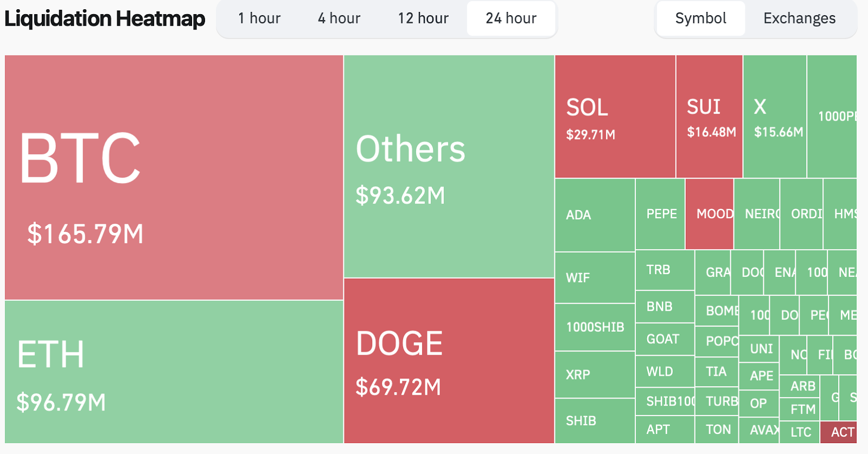Viewport: 868px width, 454px height.
Task: Select the BNB tile
Action: tap(665, 307)
